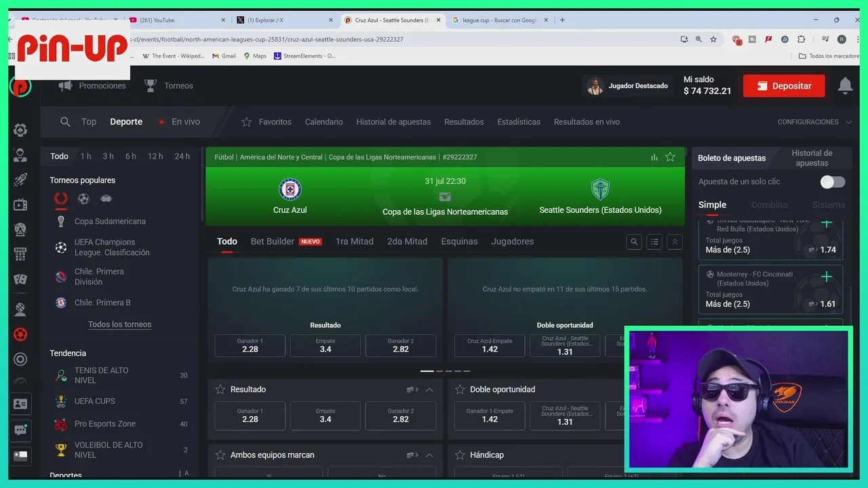Select the red soccer ball sidebar icon
This screenshot has height=488, width=868.
[x=20, y=334]
